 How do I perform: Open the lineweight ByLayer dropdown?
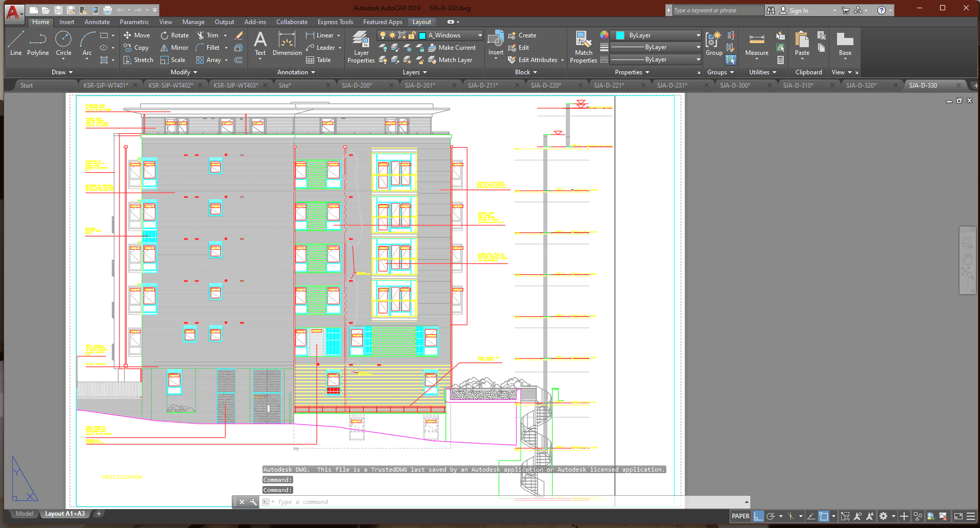[x=698, y=47]
